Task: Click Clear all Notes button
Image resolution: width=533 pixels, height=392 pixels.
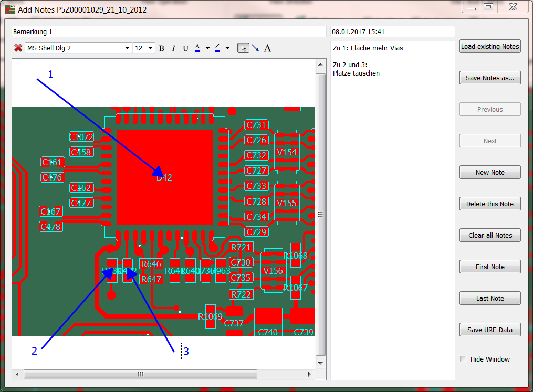Action: pyautogui.click(x=490, y=236)
